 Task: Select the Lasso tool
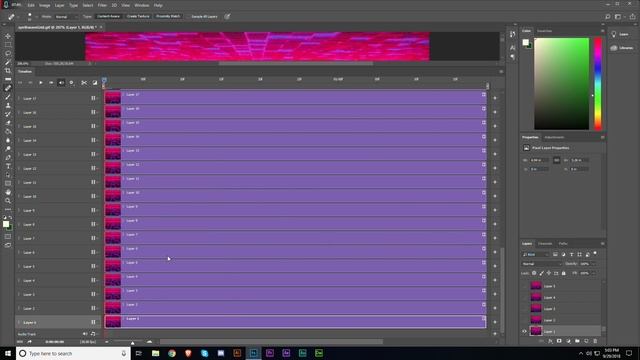pos(8,53)
